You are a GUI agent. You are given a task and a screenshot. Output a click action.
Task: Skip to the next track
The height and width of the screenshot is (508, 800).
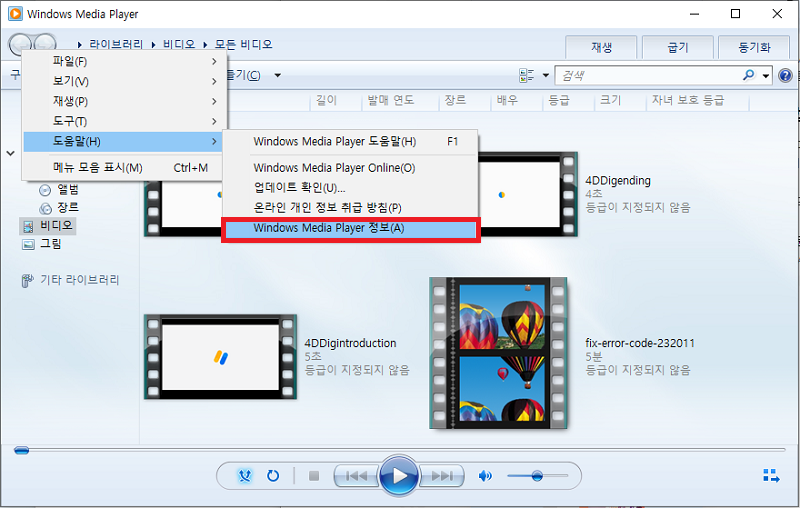441,476
